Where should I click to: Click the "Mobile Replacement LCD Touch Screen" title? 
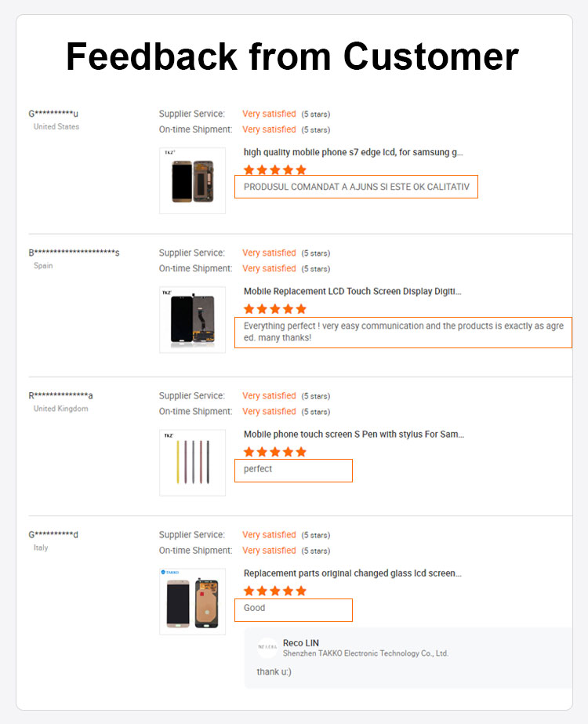click(352, 291)
